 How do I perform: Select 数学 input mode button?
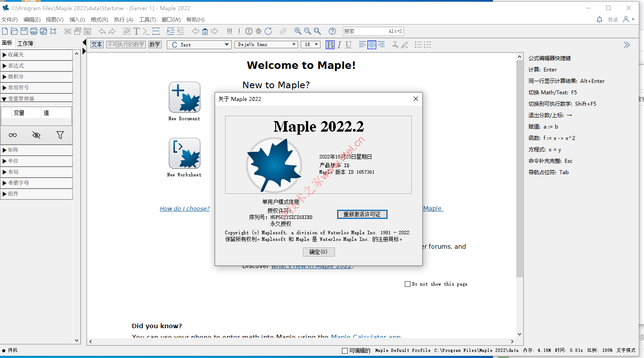click(155, 45)
